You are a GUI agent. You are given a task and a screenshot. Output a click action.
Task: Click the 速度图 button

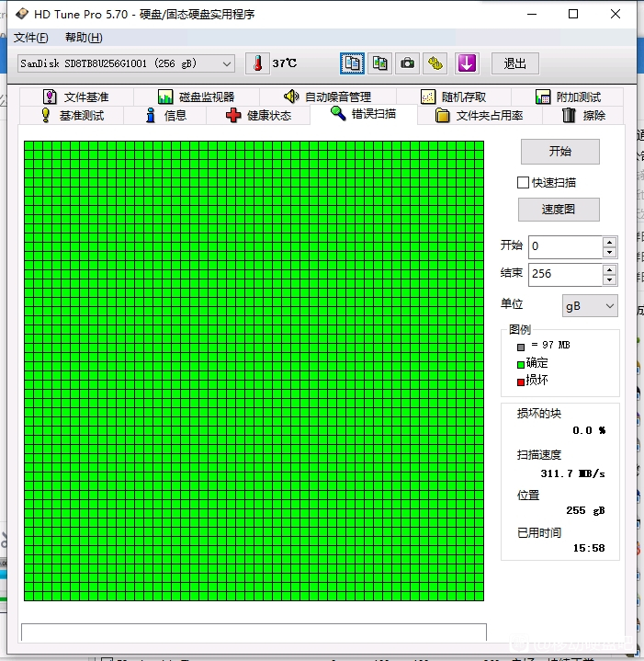pyautogui.click(x=559, y=210)
